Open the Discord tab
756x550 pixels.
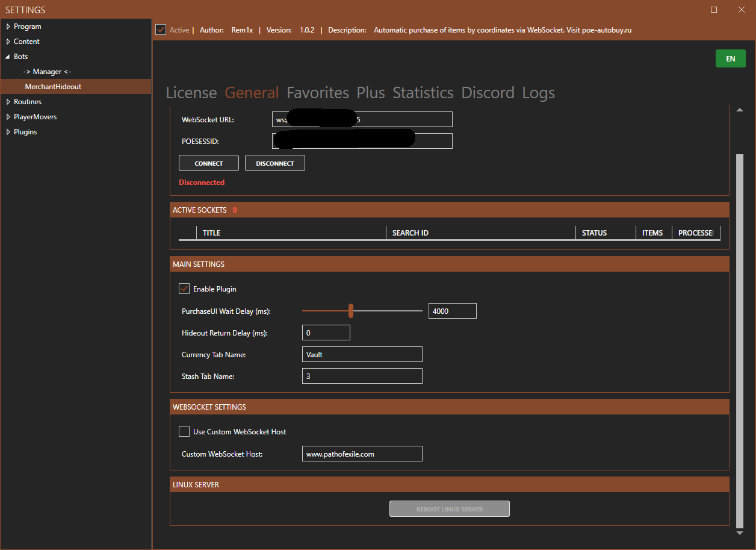(x=488, y=93)
